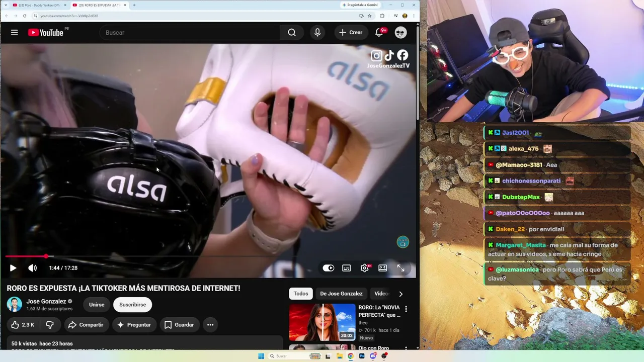
Task: Ask about the video with Preguntar
Action: point(134,325)
